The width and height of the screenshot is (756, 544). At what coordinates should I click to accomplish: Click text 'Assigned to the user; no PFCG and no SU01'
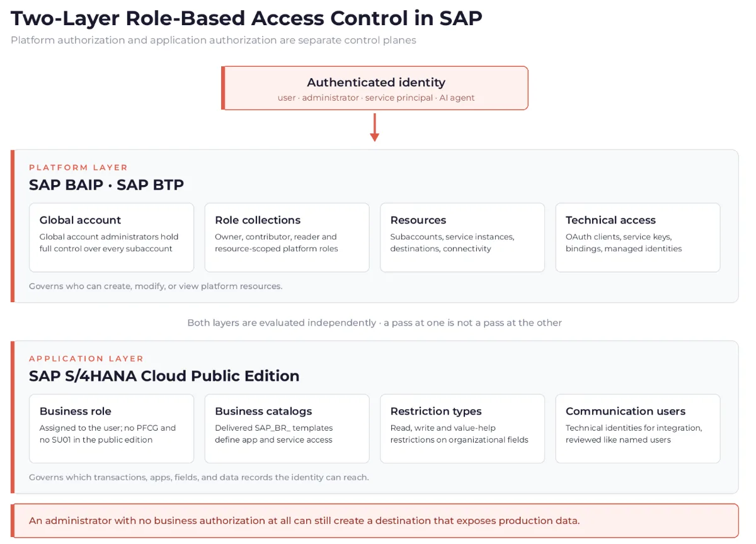pyautogui.click(x=108, y=434)
